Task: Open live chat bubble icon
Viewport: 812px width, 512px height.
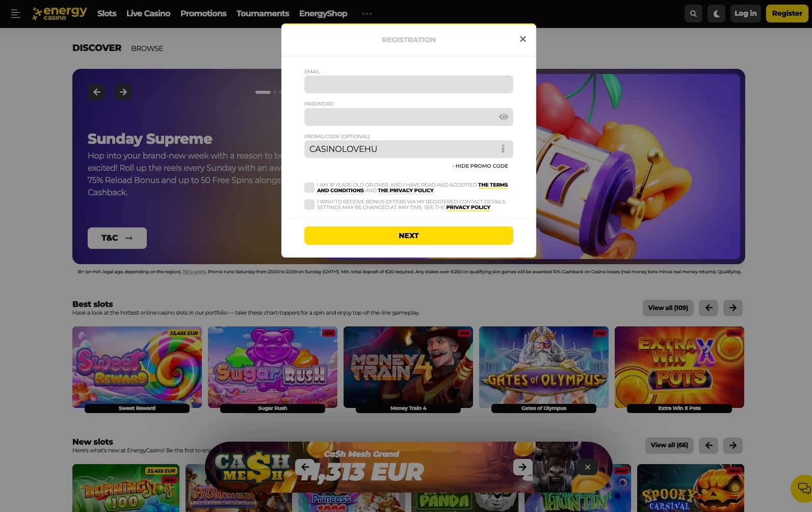Action: pos(803,489)
